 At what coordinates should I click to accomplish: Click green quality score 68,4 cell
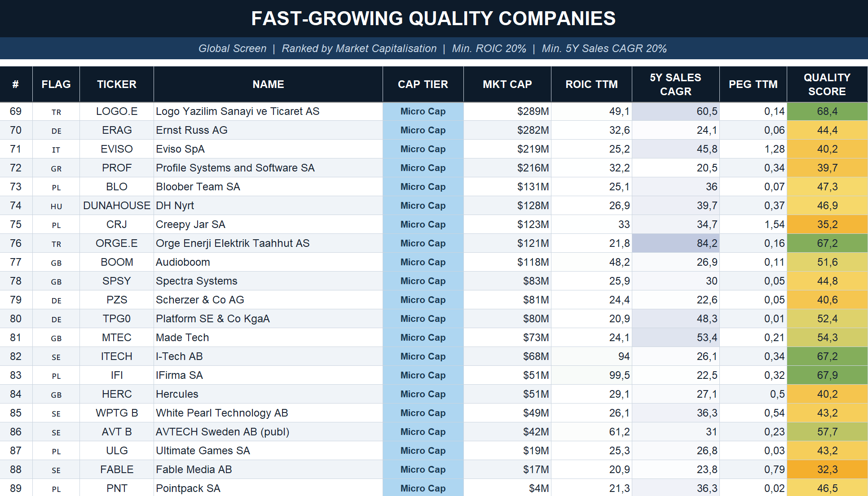tap(827, 111)
